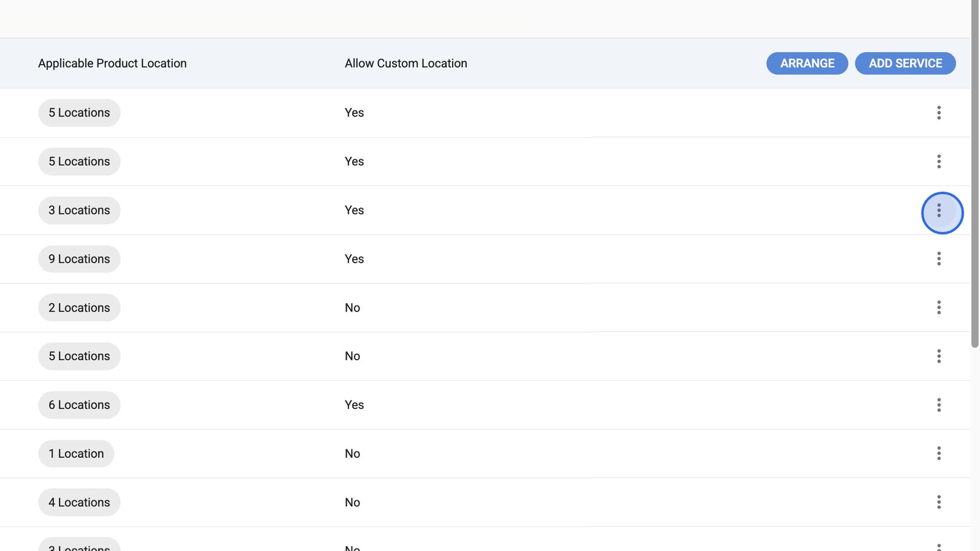
Task: Open row options for 5 Locations with No custom location
Action: tap(938, 356)
